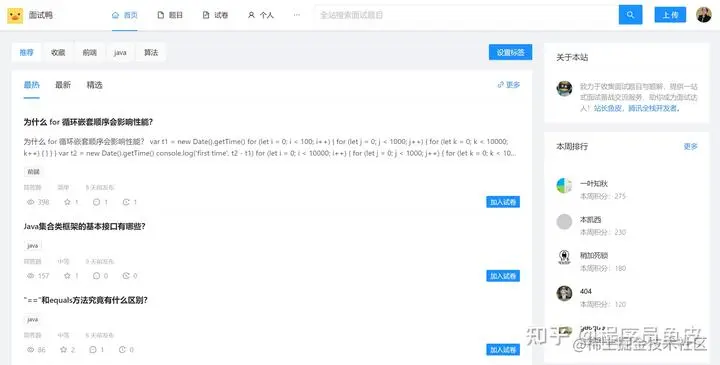Star the Java集合类框架 question
Screen dimensions: 720x365
(x=68, y=276)
